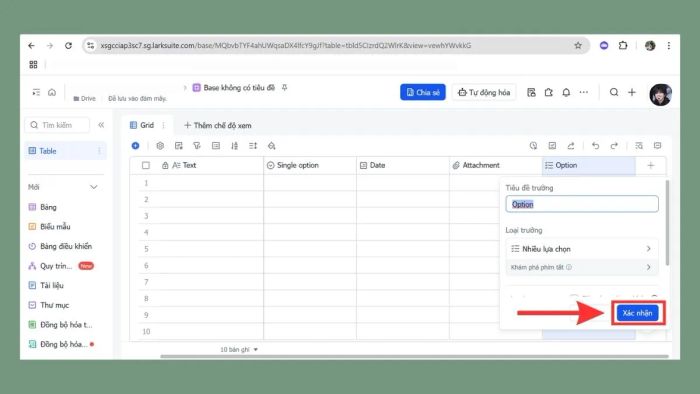Confirm with the Xác nhận button

(x=638, y=313)
